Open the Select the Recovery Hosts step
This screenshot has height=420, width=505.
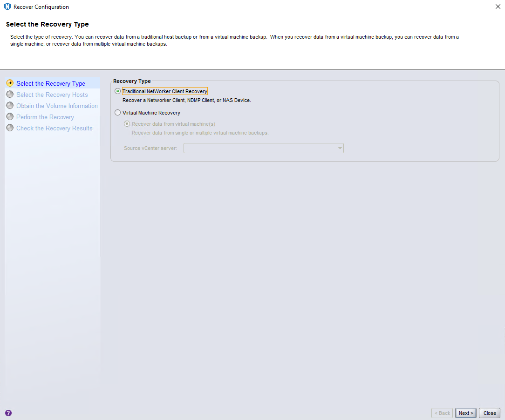coord(52,95)
